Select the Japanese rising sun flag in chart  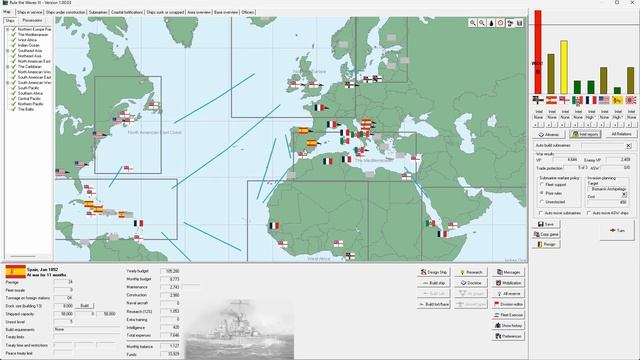631,100
